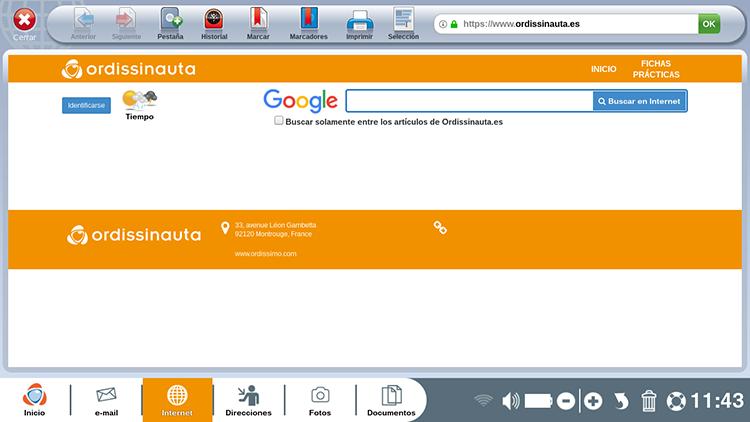Click the Google logo

(300, 100)
